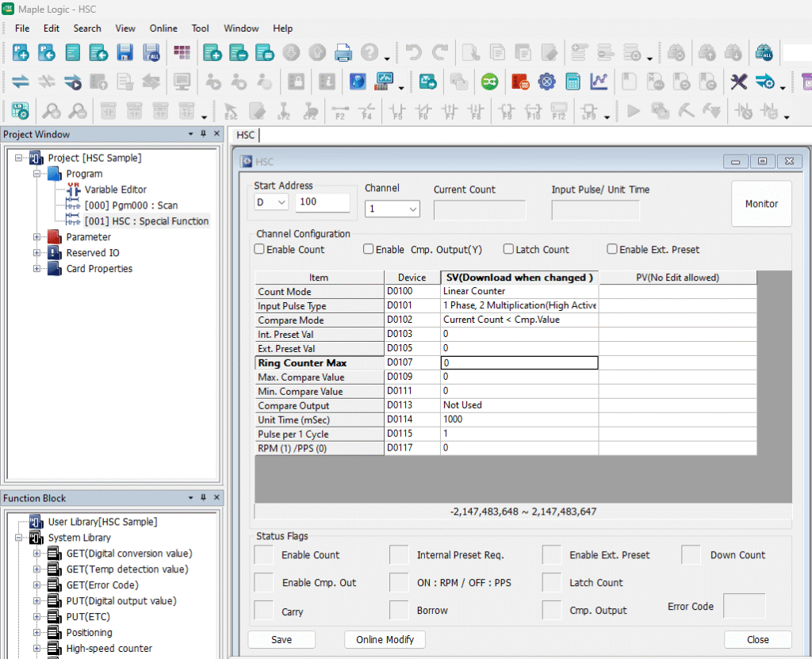This screenshot has width=812, height=659.
Task: Select the [000] Pgm000 : Scan item
Action: coord(131,205)
